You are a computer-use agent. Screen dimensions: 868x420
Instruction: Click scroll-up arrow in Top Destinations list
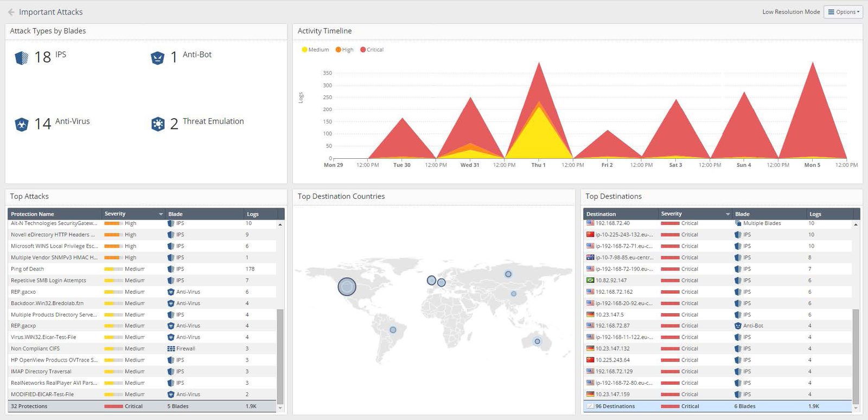point(856,224)
